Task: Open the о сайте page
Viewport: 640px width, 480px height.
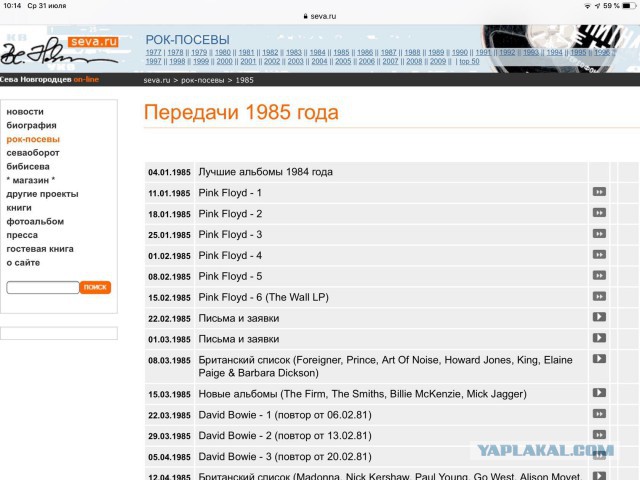Action: [23, 262]
